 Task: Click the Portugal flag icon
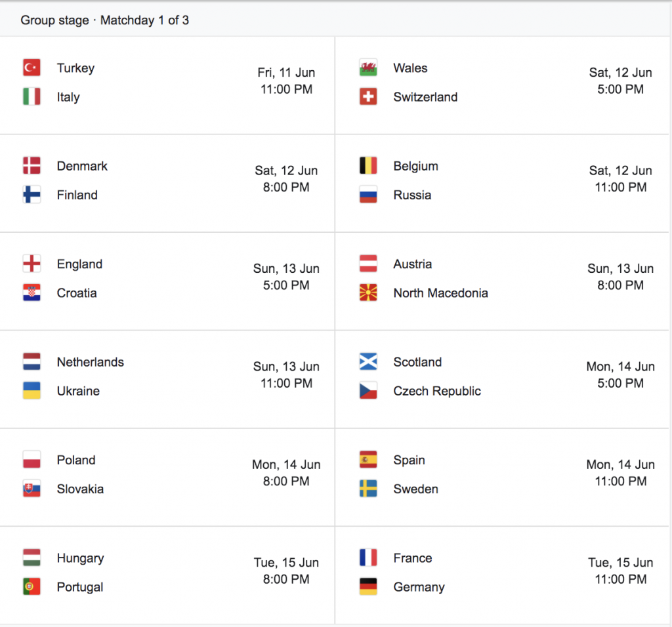pyautogui.click(x=31, y=587)
